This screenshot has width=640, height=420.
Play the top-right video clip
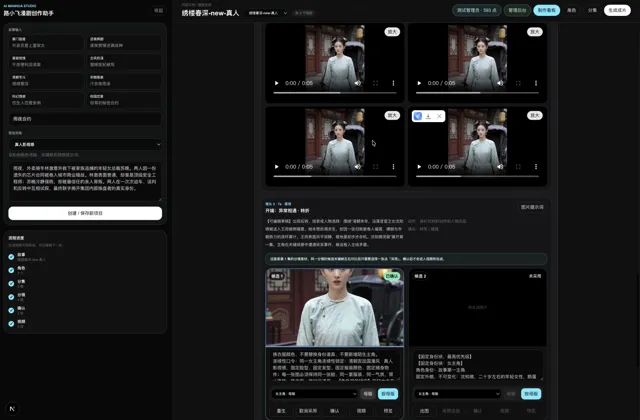[x=419, y=83]
